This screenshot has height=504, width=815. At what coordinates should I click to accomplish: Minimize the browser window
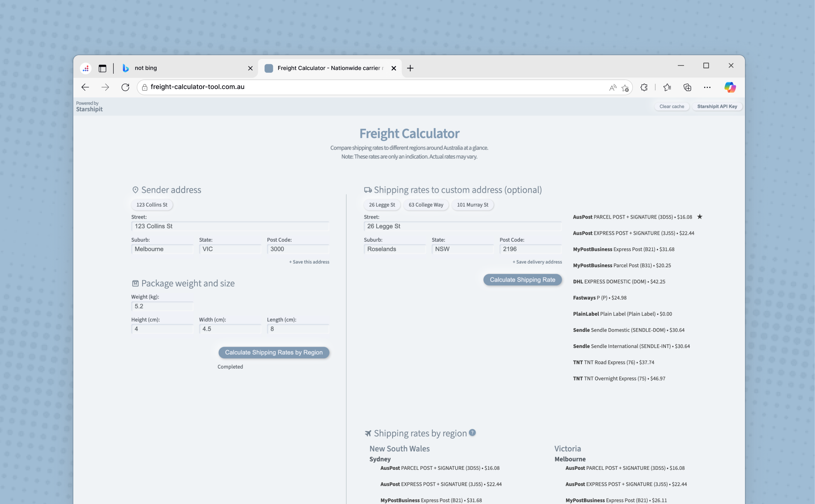pos(681,65)
